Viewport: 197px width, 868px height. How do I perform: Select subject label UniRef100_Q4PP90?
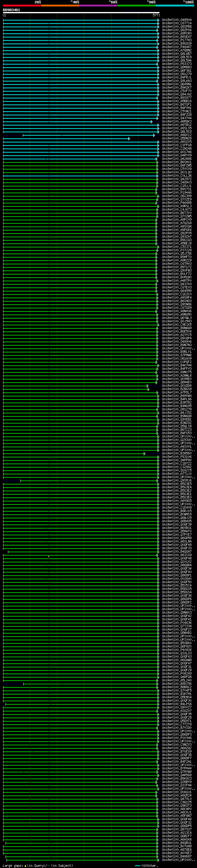[x=176, y=460]
